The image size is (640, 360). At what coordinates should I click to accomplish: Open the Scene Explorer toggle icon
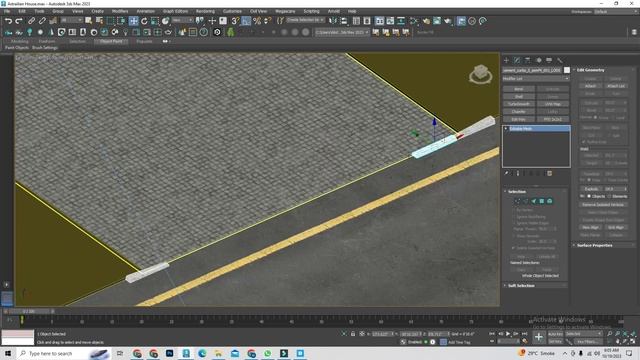tap(356, 21)
